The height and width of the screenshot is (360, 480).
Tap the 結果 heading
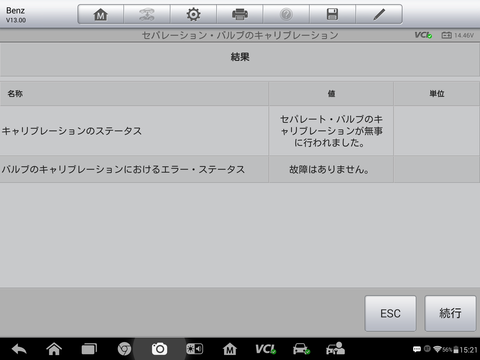[x=240, y=57]
